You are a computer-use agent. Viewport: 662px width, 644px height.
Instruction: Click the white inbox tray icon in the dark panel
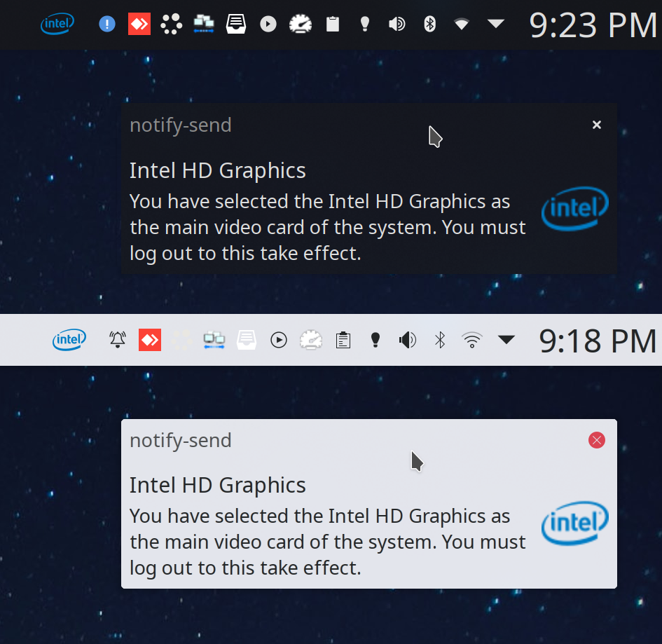pos(236,24)
